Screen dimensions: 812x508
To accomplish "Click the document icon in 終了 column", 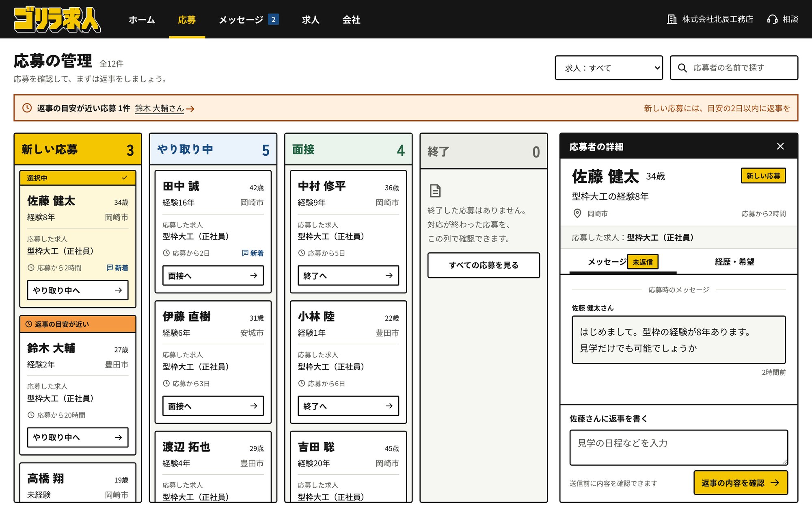I will (435, 191).
